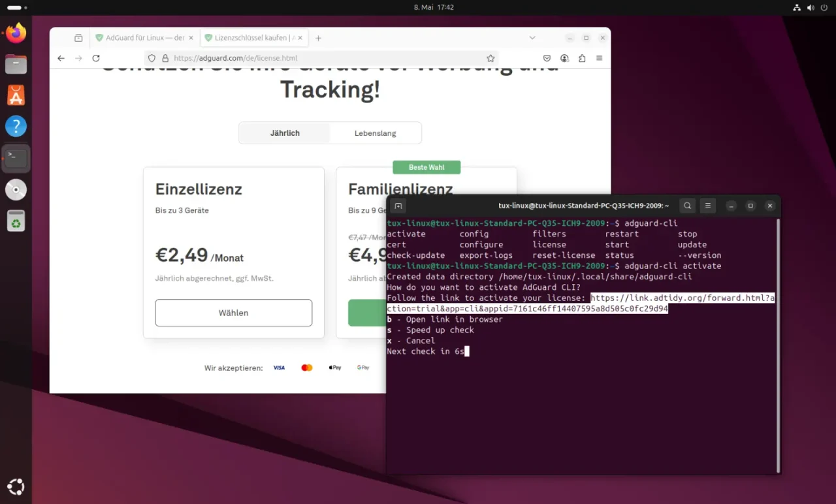Go back to the previous page
836x504 pixels.
click(61, 58)
